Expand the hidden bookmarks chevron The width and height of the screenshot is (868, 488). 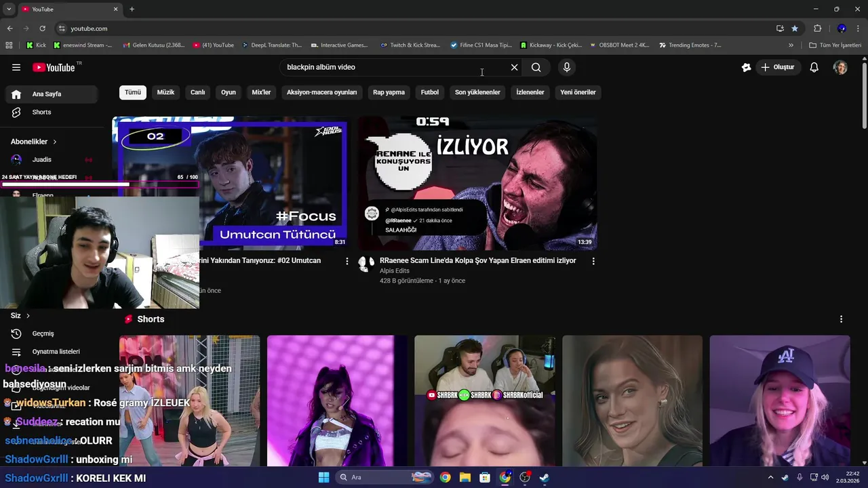pos(791,45)
